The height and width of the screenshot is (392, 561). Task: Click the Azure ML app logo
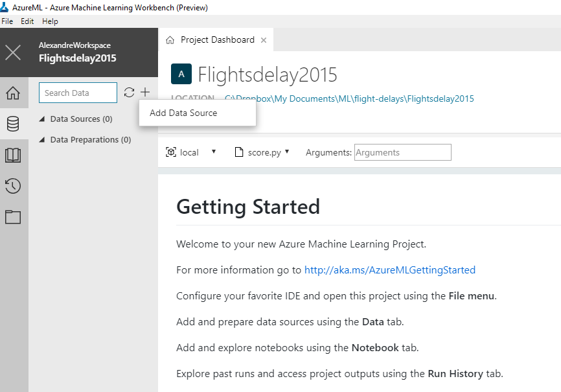(x=5, y=6)
